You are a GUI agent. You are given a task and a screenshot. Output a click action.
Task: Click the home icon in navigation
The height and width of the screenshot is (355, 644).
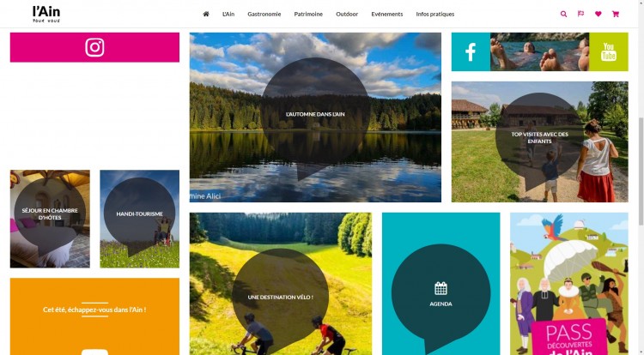(206, 14)
